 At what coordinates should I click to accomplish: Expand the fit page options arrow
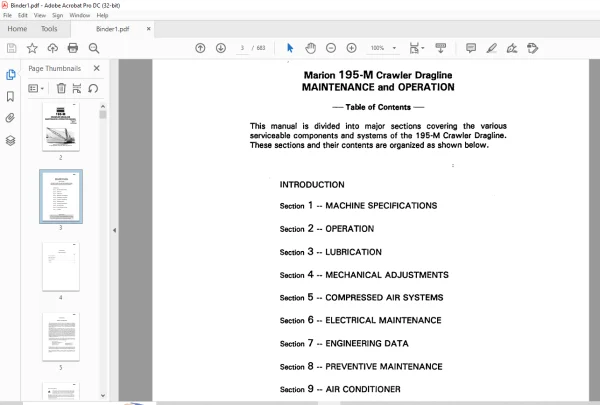pos(423,48)
